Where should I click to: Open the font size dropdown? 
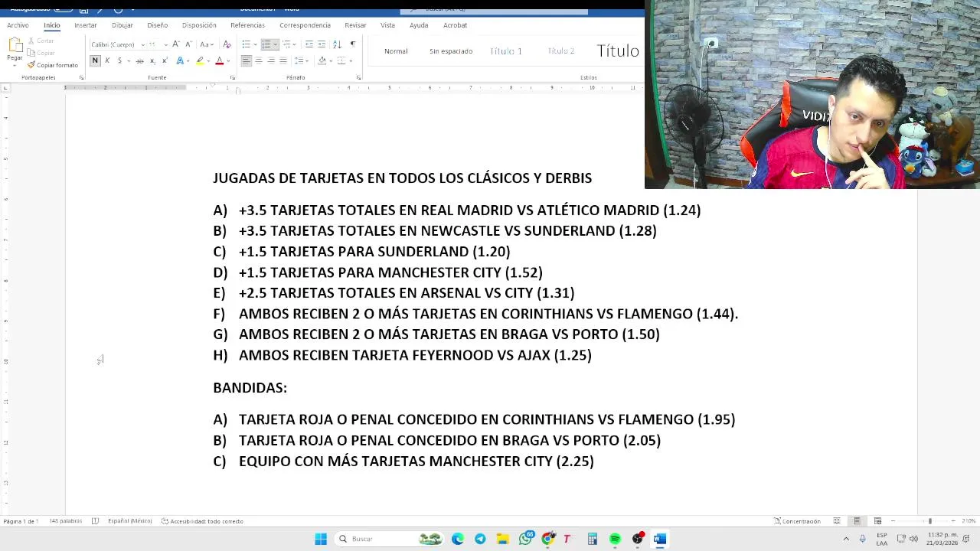point(166,44)
